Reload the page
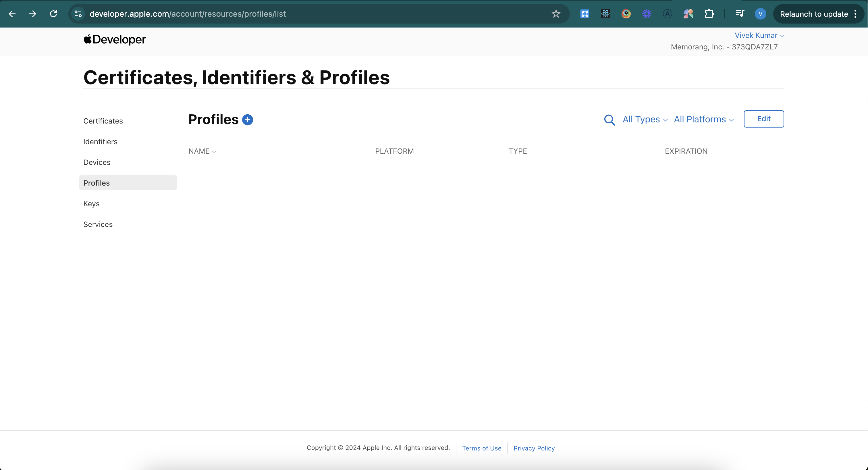 coord(53,14)
